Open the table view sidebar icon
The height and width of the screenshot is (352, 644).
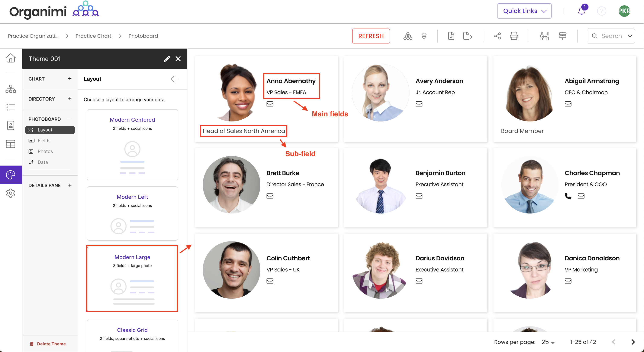11,144
